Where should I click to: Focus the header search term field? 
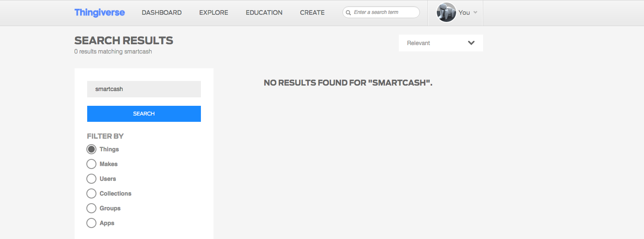tap(381, 12)
